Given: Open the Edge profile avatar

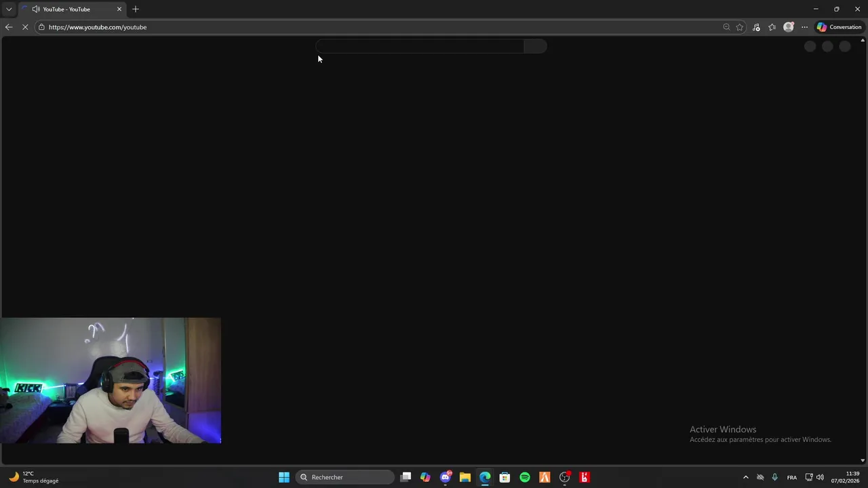Looking at the screenshot, I should (x=788, y=27).
